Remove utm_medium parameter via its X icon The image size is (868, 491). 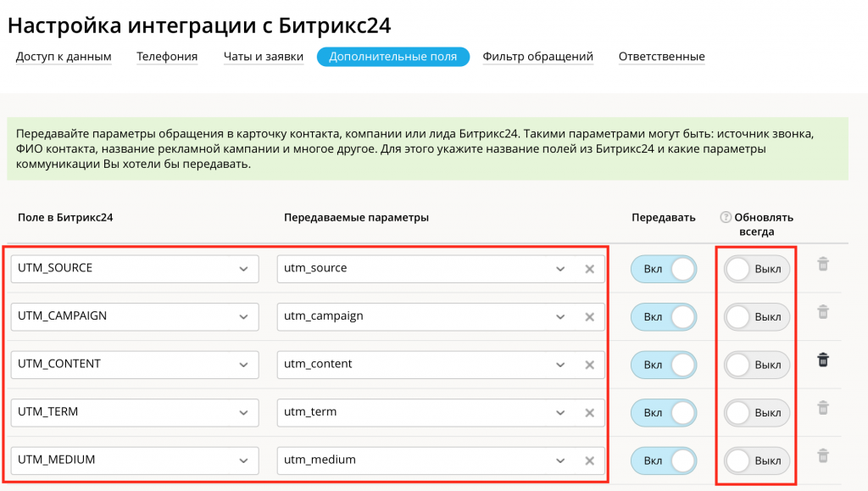[589, 460]
